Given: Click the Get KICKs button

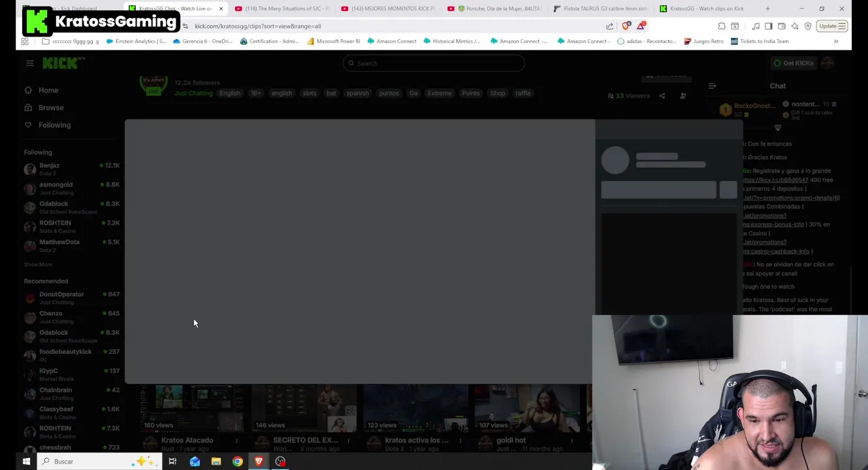Looking at the screenshot, I should (793, 63).
